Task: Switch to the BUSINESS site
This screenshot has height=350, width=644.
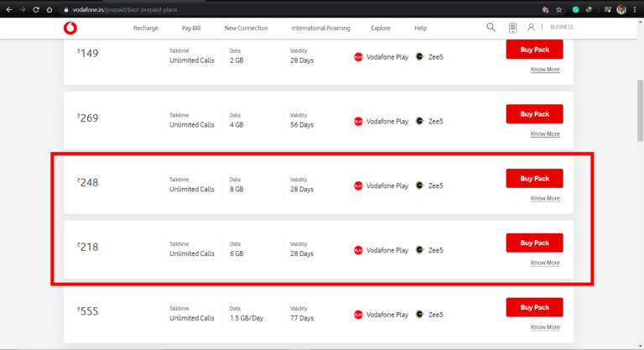Action: point(562,27)
